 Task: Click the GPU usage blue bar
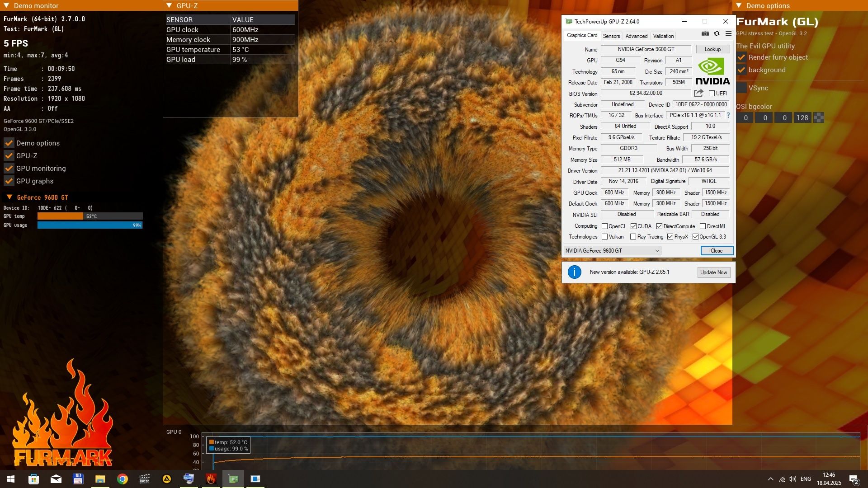(x=90, y=225)
